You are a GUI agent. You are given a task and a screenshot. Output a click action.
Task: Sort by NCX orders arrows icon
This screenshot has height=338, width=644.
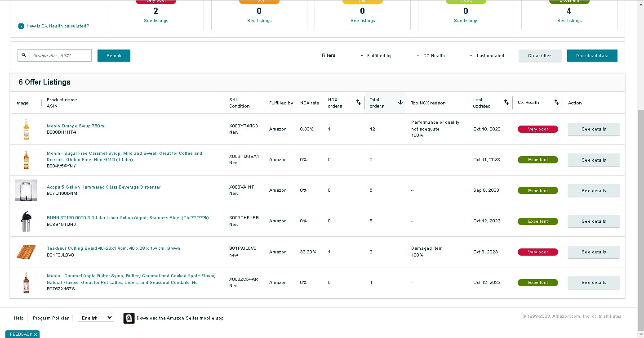point(359,103)
